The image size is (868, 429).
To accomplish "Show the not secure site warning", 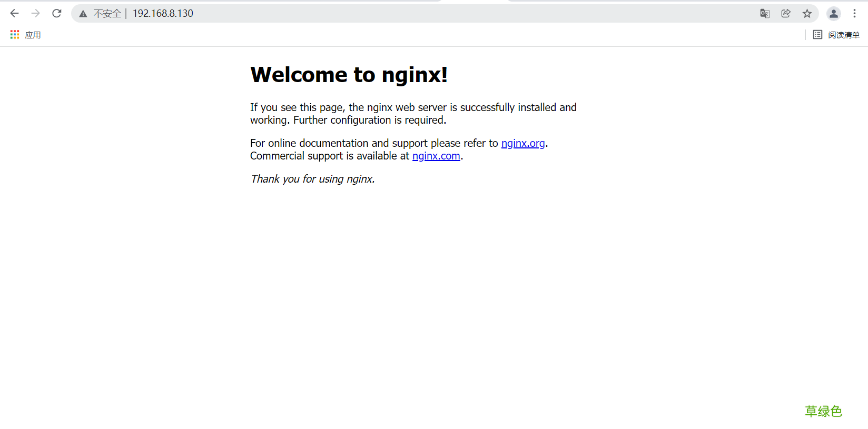I will pos(100,14).
